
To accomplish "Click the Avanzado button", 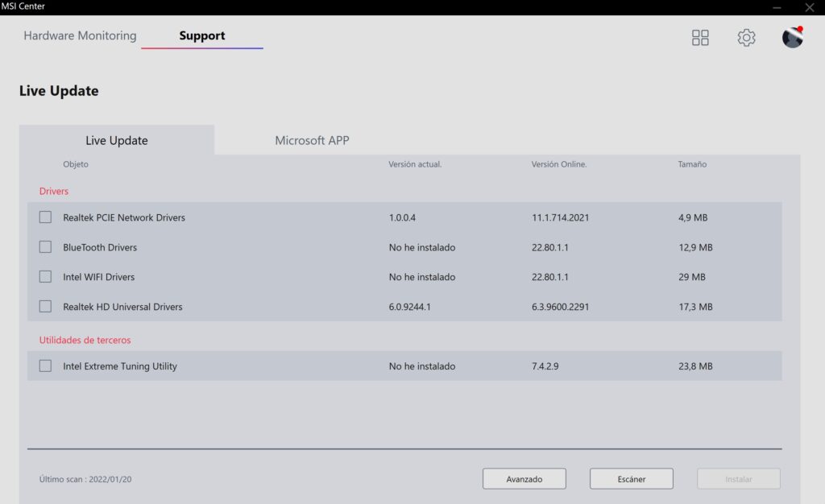I will [x=524, y=479].
